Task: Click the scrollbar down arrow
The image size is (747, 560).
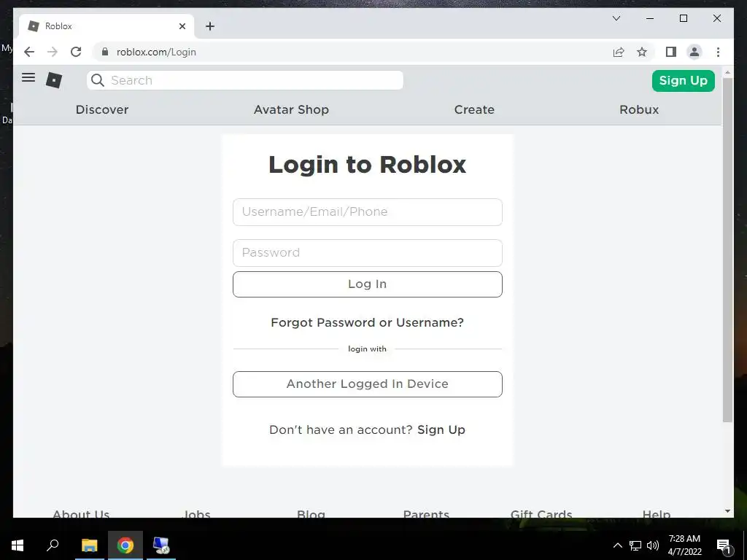Action: pos(727,511)
